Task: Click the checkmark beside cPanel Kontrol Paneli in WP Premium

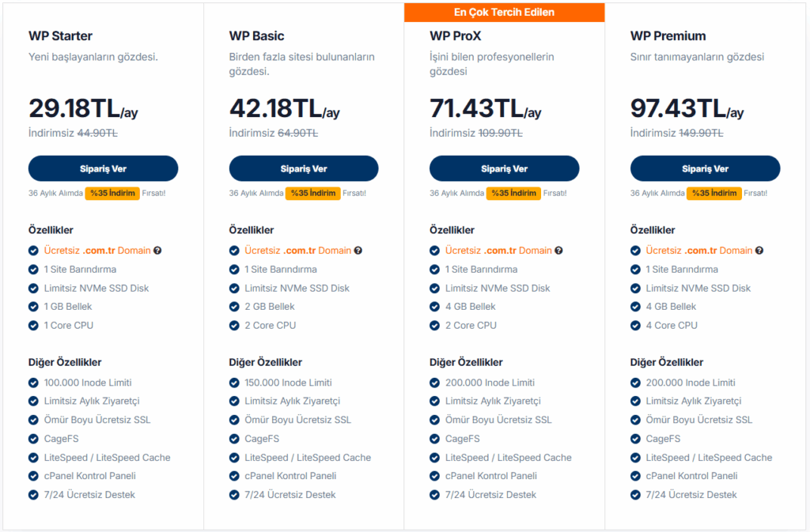Action: click(x=635, y=476)
